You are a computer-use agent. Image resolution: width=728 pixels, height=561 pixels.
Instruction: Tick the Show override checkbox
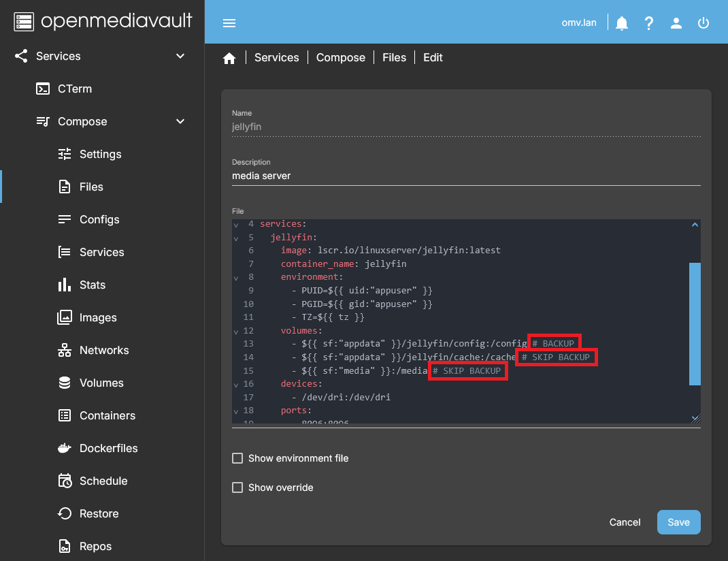[x=237, y=487]
